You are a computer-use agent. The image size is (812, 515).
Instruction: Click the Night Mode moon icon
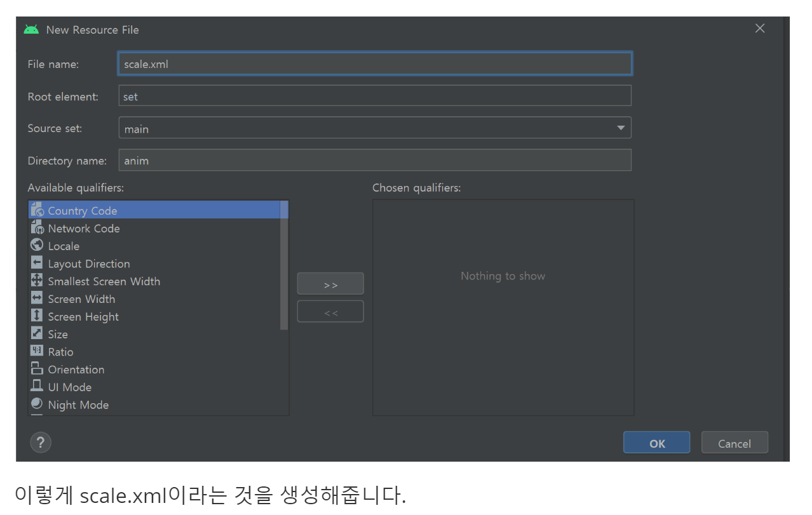point(37,404)
